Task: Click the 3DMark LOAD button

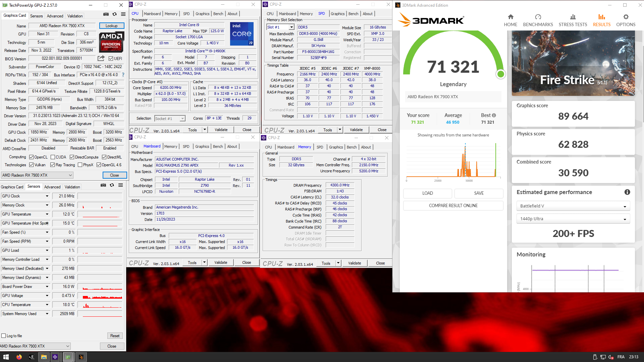Action: 428,193
